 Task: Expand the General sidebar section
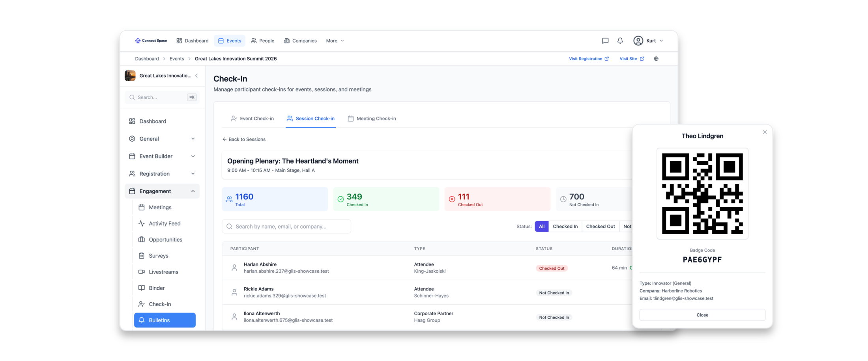point(162,139)
